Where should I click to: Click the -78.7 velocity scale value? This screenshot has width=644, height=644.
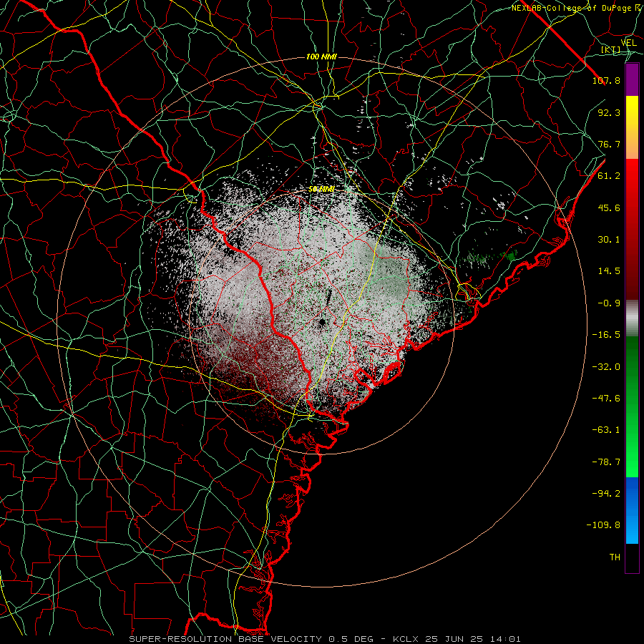(x=606, y=462)
